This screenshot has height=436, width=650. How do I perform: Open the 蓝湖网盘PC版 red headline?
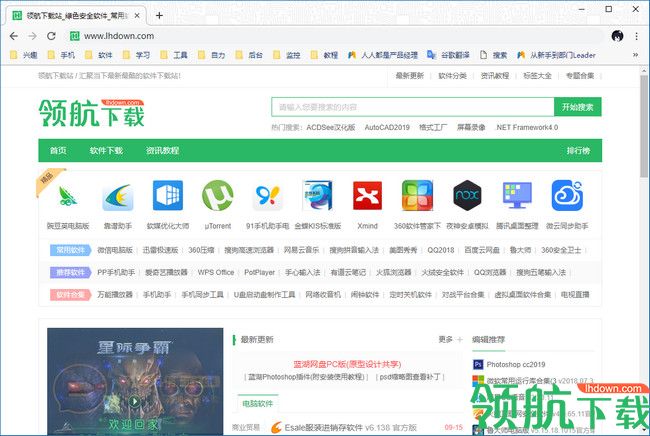347,364
